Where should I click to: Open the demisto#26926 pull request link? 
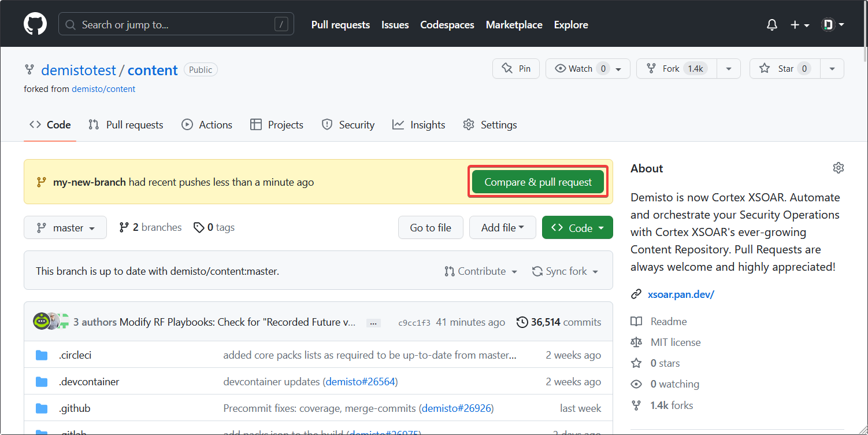click(457, 408)
